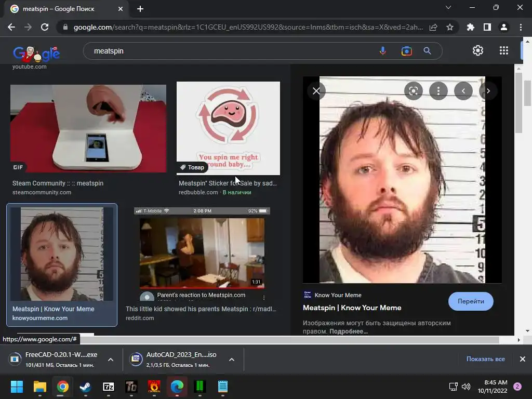Open the Google apps grid
The width and height of the screenshot is (532, 399).
coord(504,50)
